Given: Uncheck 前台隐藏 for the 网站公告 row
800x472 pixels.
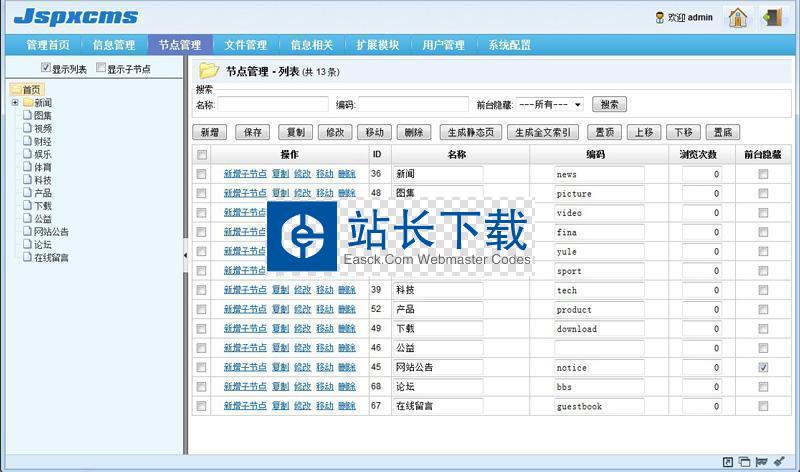Looking at the screenshot, I should pyautogui.click(x=763, y=368).
